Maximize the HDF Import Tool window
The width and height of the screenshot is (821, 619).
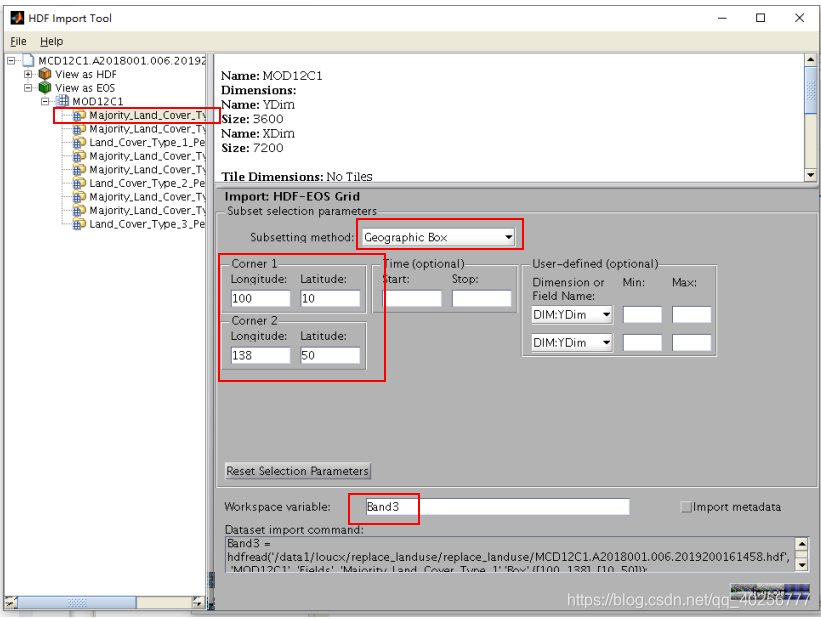click(x=761, y=18)
